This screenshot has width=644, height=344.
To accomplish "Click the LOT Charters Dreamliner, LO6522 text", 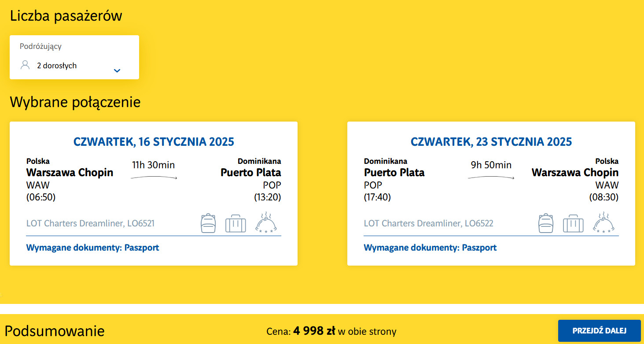I will (428, 223).
